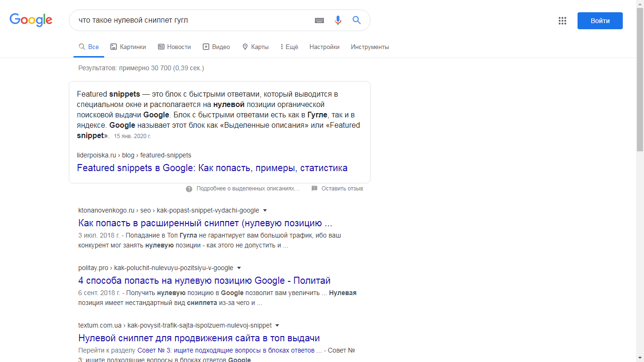
Task: Click the question mark icon under snippet
Action: [x=189, y=189]
